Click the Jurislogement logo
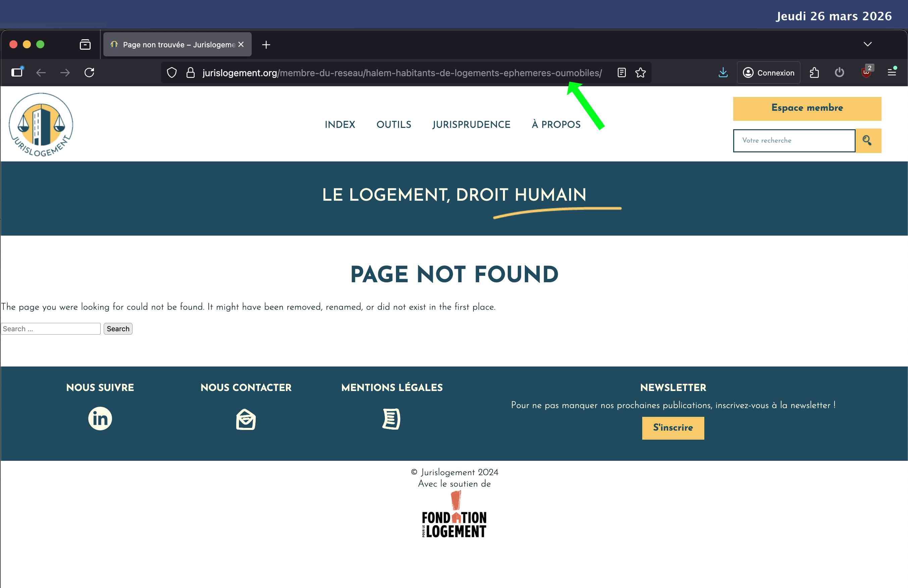 (41, 125)
